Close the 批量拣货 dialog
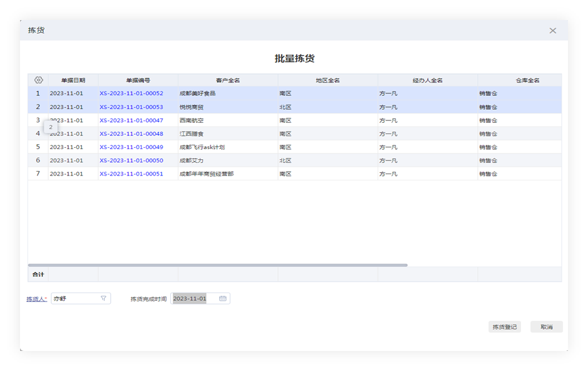Viewport: 588px width, 371px height. point(553,30)
